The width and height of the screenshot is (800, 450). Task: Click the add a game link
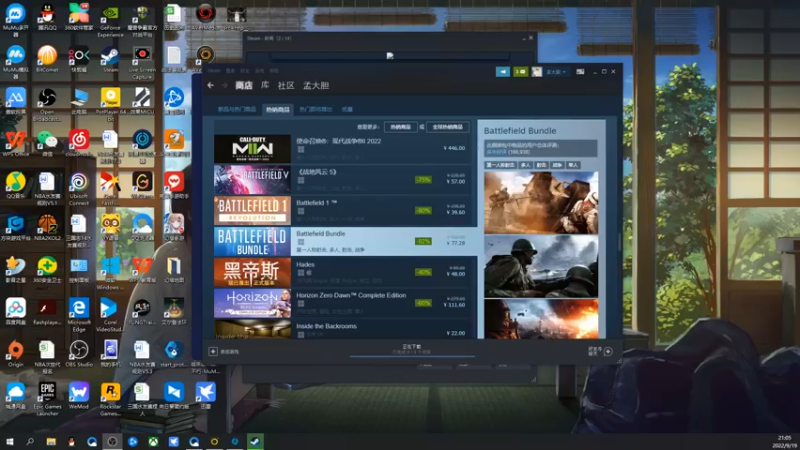pos(230,352)
